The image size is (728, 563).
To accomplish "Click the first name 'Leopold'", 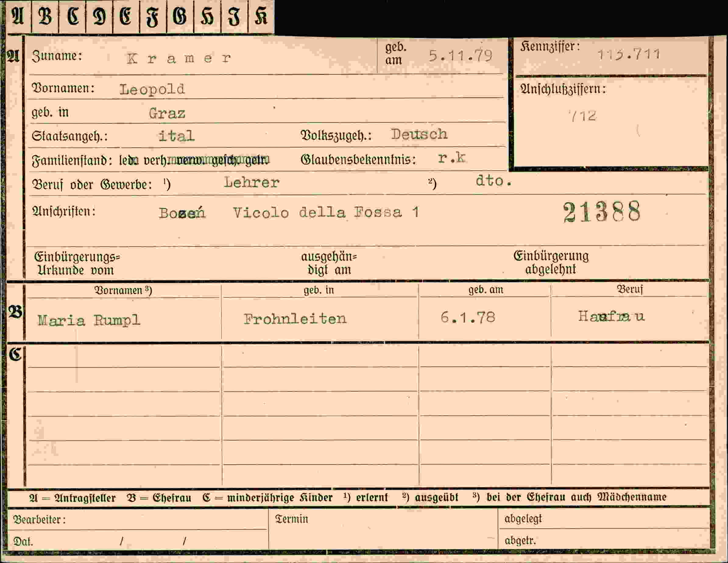I will [152, 89].
